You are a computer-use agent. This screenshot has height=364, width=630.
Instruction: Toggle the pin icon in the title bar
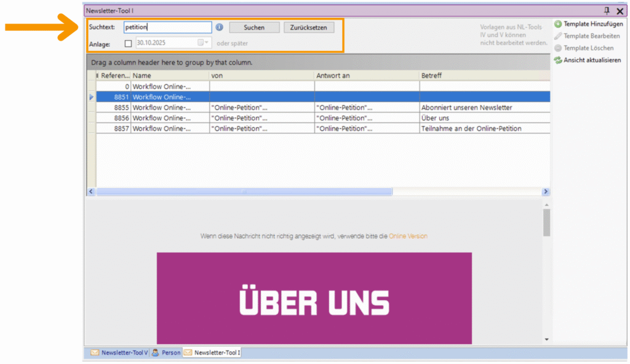606,10
